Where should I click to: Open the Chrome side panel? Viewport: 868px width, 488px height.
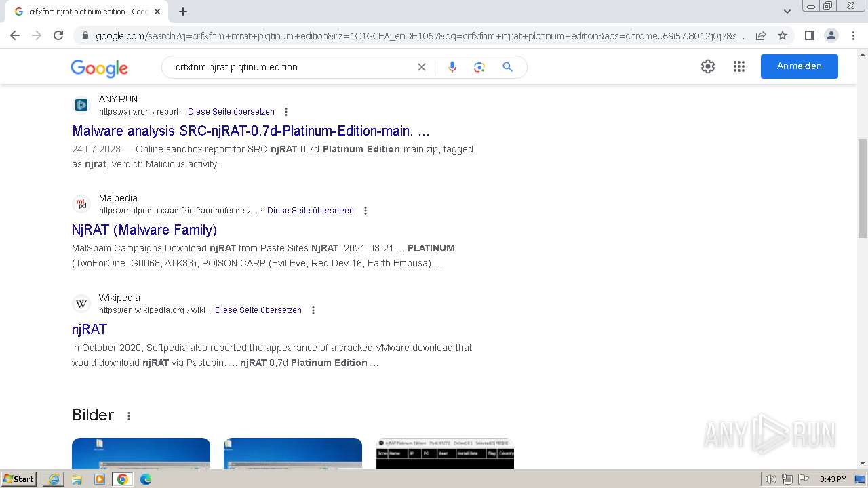pos(809,35)
